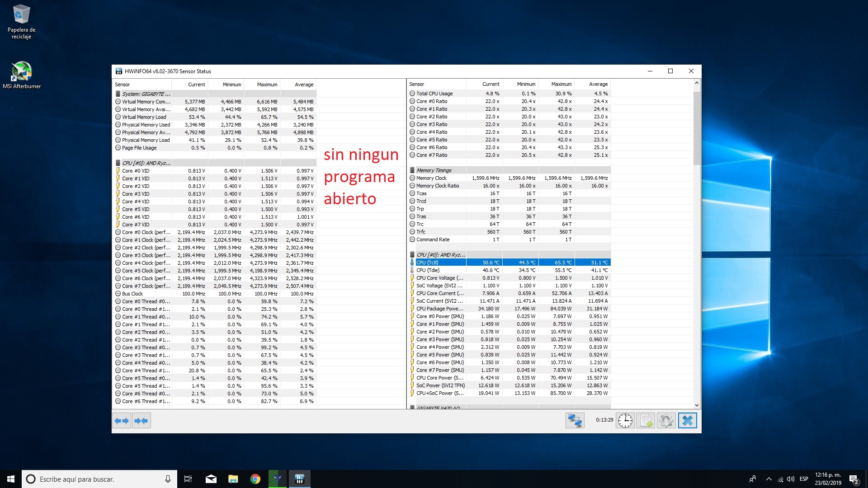This screenshot has height=488, width=868.
Task: Select the Physical Memory Used row
Action: 214,125
